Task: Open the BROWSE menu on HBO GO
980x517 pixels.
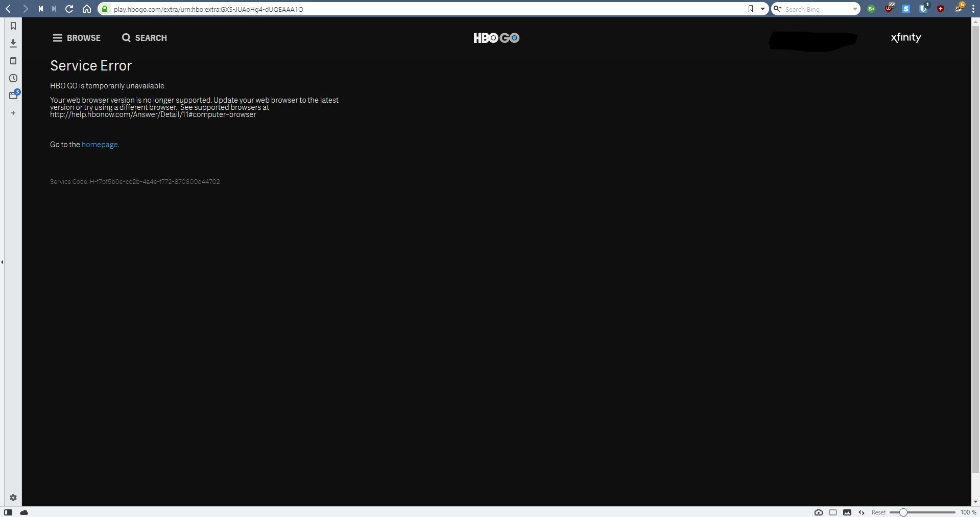Action: click(x=77, y=37)
